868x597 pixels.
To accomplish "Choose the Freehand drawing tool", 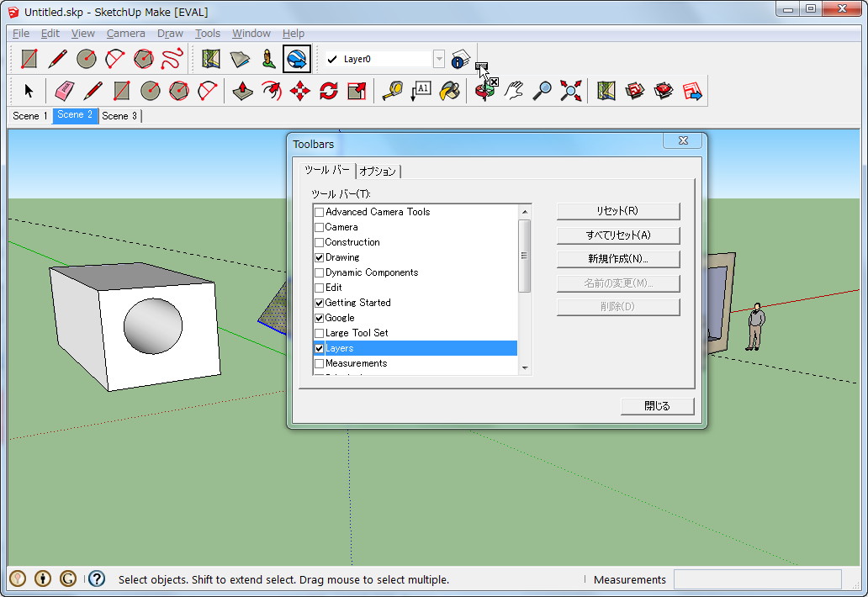I will (172, 59).
